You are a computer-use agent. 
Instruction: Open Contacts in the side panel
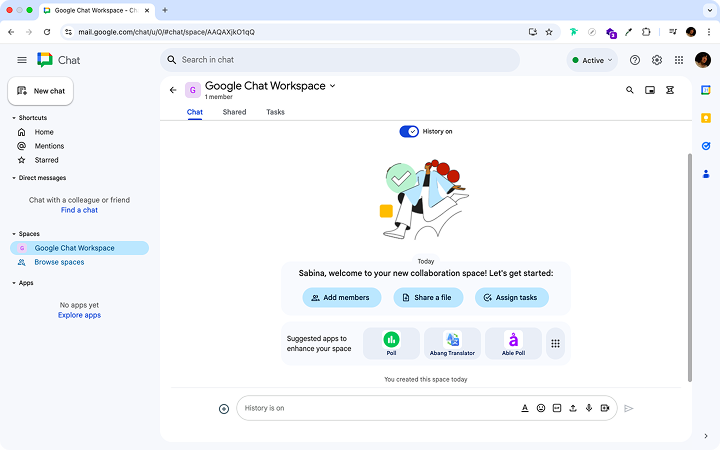(706, 174)
